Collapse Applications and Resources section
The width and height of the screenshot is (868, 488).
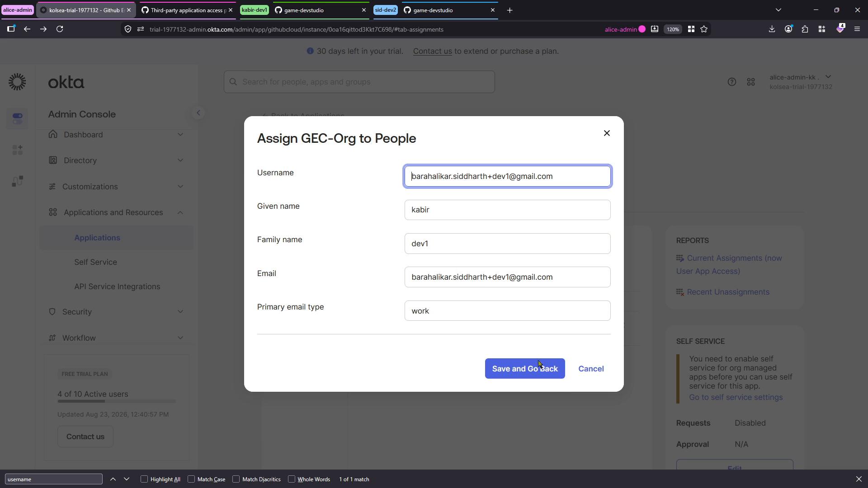coord(117,212)
